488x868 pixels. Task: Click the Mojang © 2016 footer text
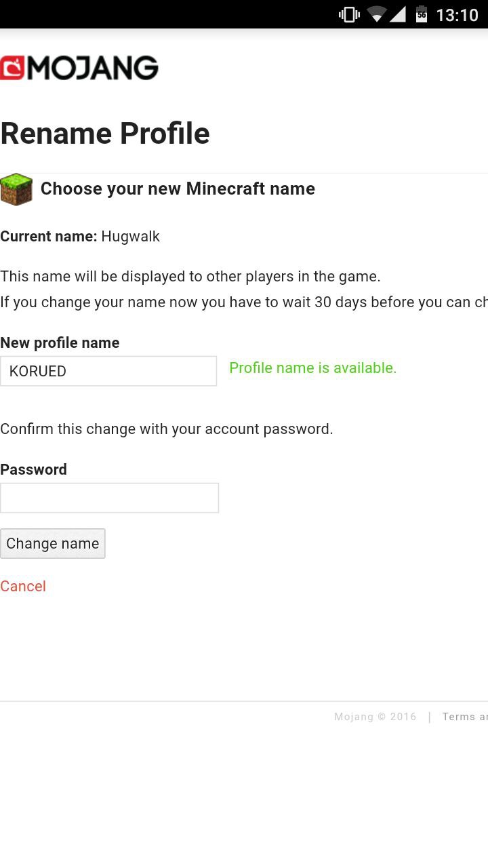tap(375, 717)
